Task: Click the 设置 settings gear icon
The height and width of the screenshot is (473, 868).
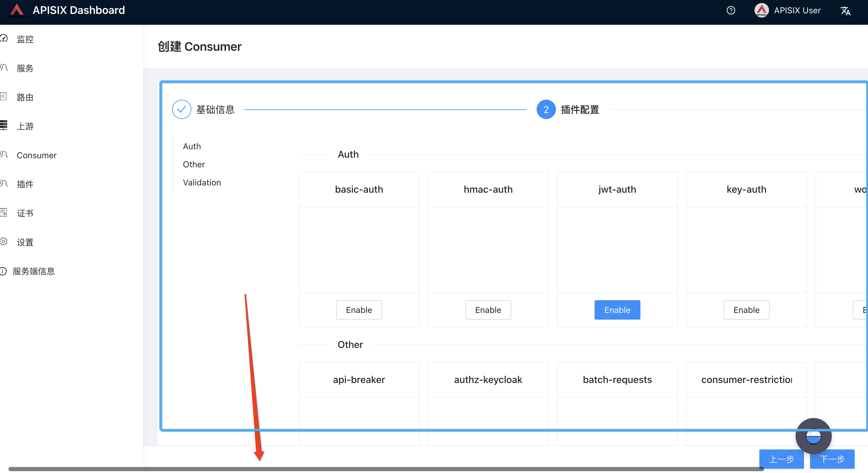Action: point(3,242)
